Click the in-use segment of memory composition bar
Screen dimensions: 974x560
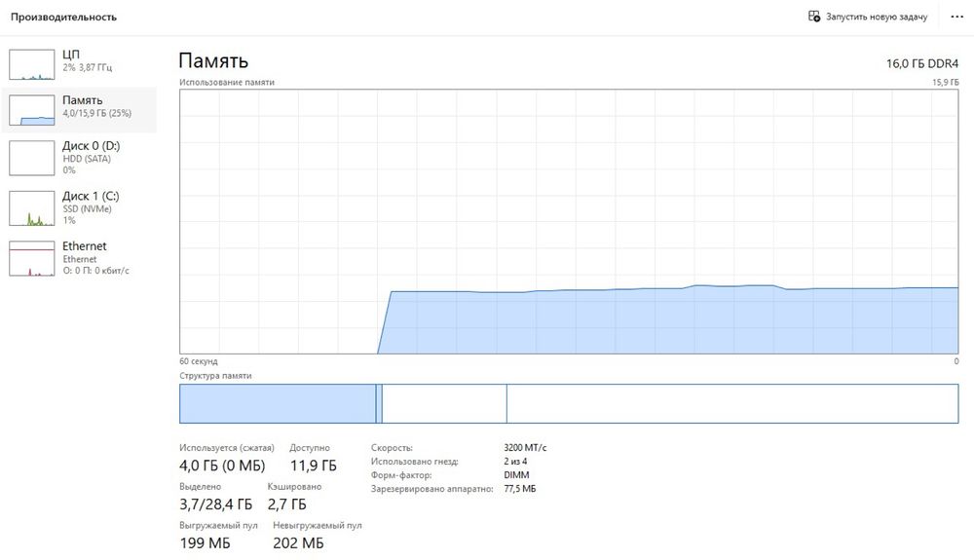pos(278,403)
